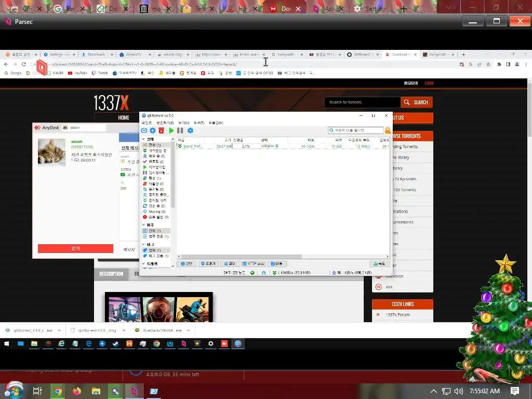The image size is (532, 399).
Task: Open the qBittorrent menu labelled (T)
Action: click(199, 123)
